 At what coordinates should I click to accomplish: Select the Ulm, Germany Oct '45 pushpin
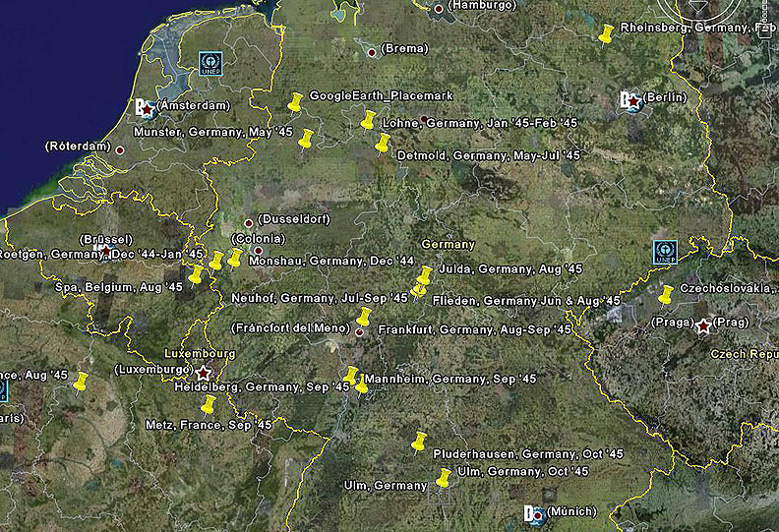(x=444, y=478)
